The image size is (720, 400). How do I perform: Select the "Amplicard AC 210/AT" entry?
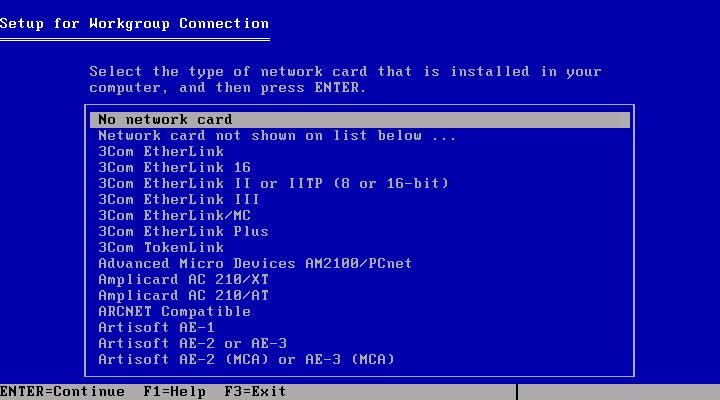pyautogui.click(x=183, y=296)
